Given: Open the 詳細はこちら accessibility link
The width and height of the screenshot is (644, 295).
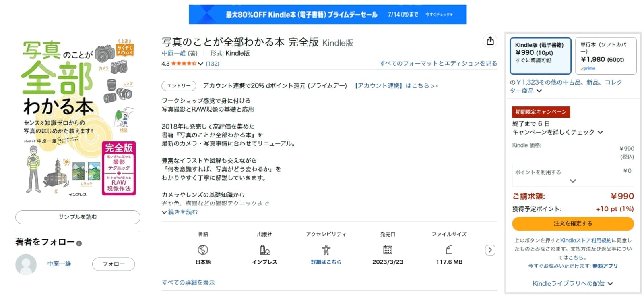Looking at the screenshot, I should pos(326,262).
